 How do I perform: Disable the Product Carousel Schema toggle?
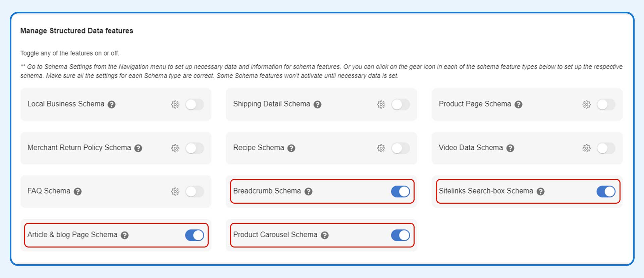coord(400,235)
